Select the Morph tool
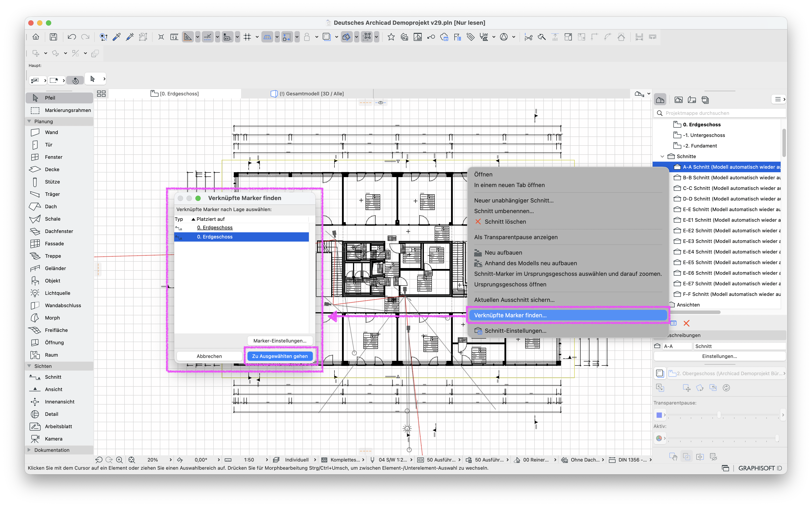The image size is (812, 507). [60, 318]
